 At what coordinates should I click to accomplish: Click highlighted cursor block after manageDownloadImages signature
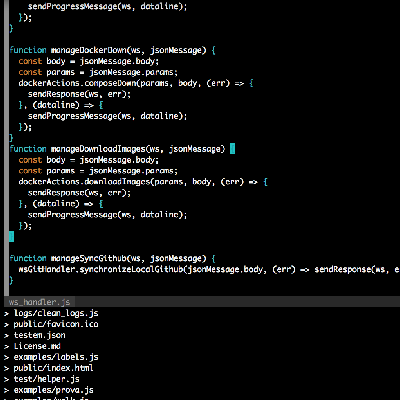pos(233,149)
